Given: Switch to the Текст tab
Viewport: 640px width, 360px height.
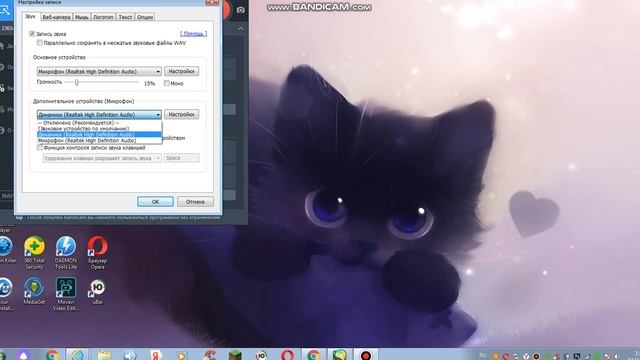Looking at the screenshot, I should click(x=125, y=17).
